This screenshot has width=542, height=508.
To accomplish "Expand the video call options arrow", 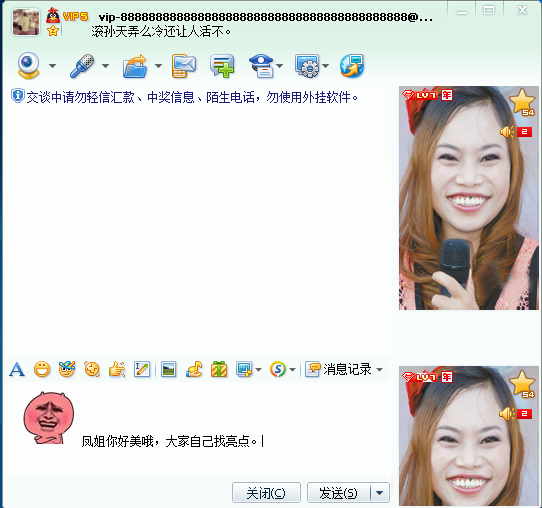I will click(x=52, y=66).
